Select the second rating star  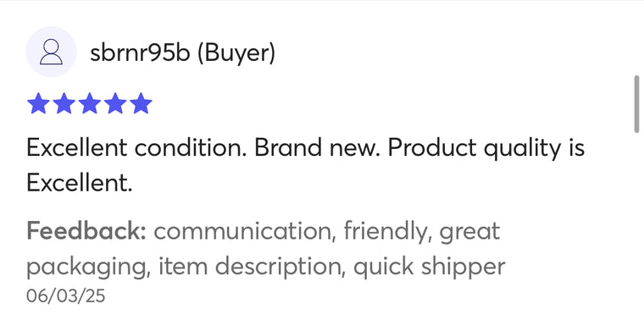(x=64, y=103)
